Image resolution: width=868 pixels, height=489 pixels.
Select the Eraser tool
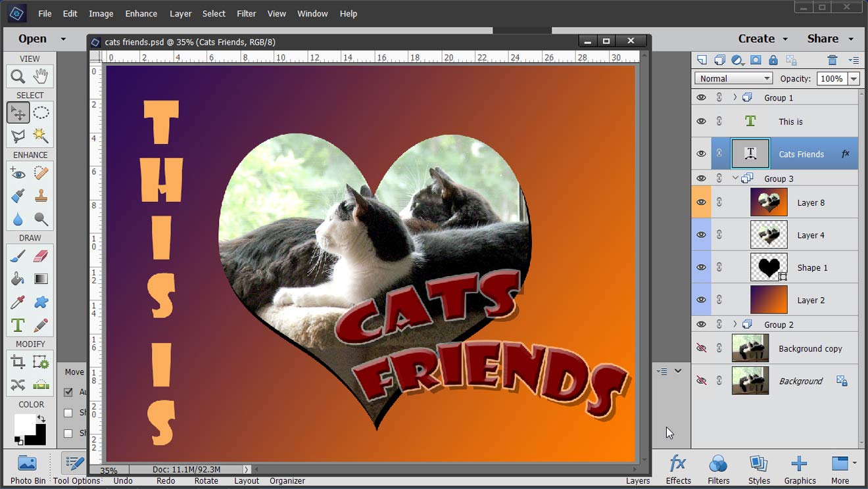41,256
